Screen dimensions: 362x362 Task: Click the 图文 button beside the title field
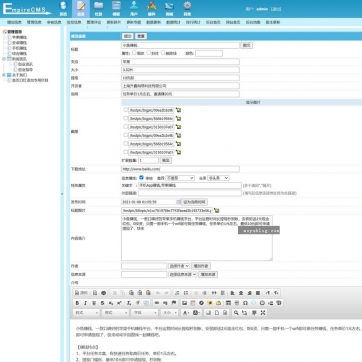click(x=247, y=45)
